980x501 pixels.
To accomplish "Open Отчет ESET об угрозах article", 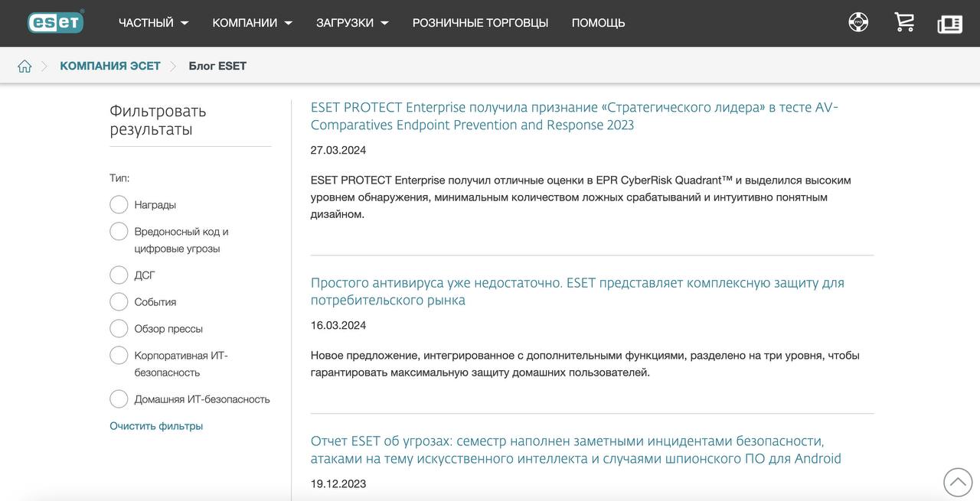I will tap(576, 450).
